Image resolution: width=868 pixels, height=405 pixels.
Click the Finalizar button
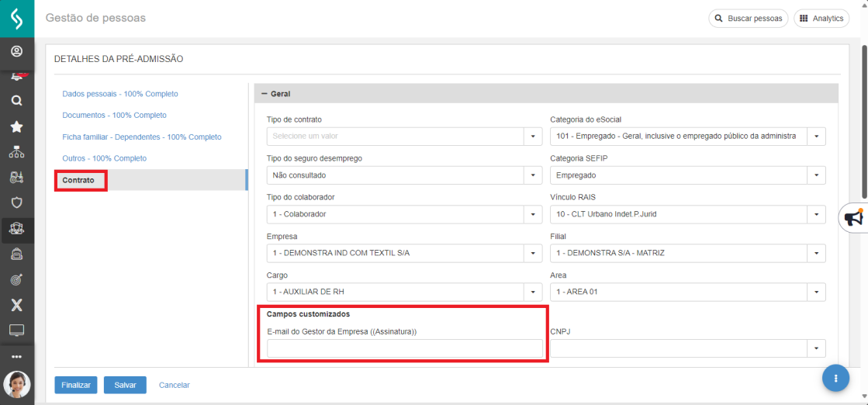pos(76,385)
